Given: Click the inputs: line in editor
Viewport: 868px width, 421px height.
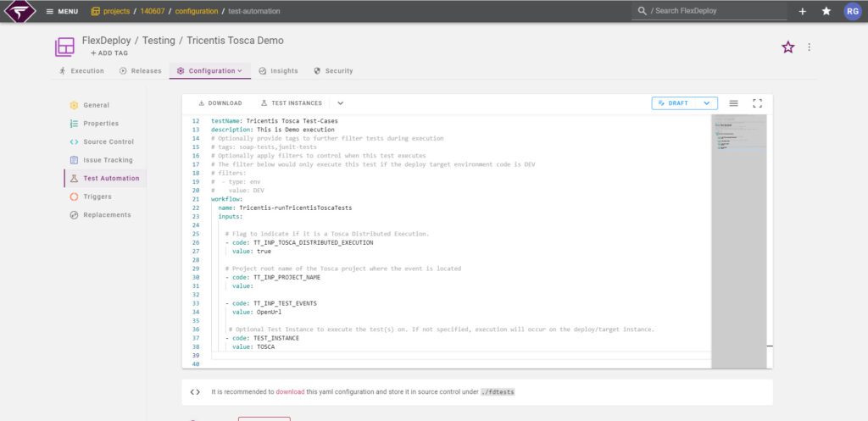Looking at the screenshot, I should pyautogui.click(x=231, y=216).
